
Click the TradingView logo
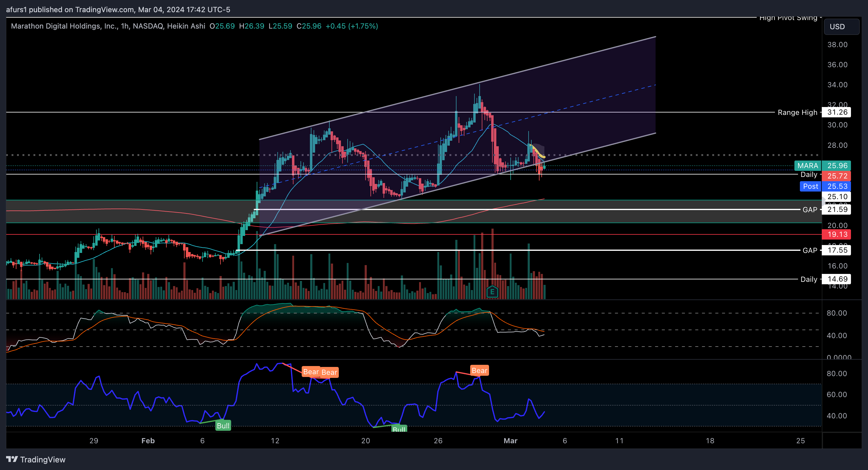(36, 460)
